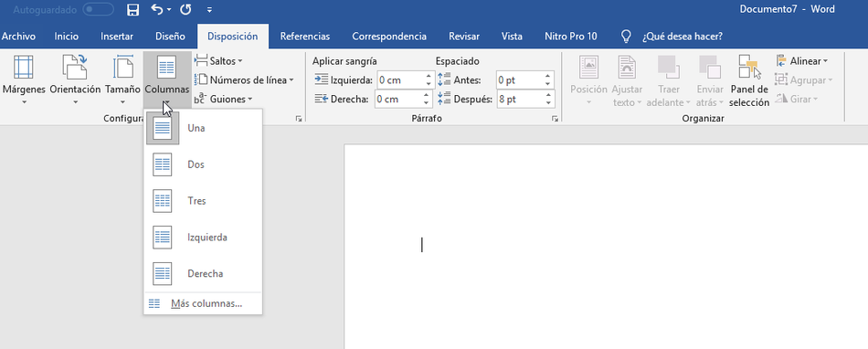The image size is (868, 349).
Task: Open the Tamaño page size tool
Action: pos(123,80)
